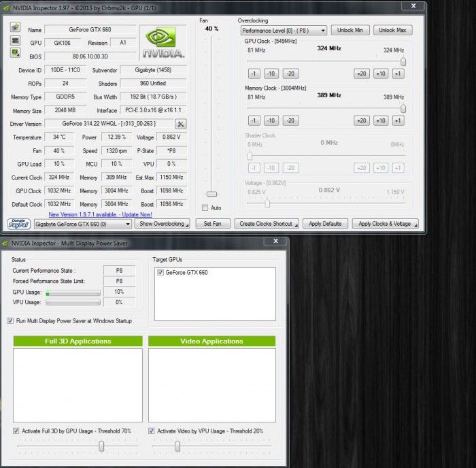Click the Voltage value 0.862 V field
Screen dimensions: 476x468
[171, 137]
